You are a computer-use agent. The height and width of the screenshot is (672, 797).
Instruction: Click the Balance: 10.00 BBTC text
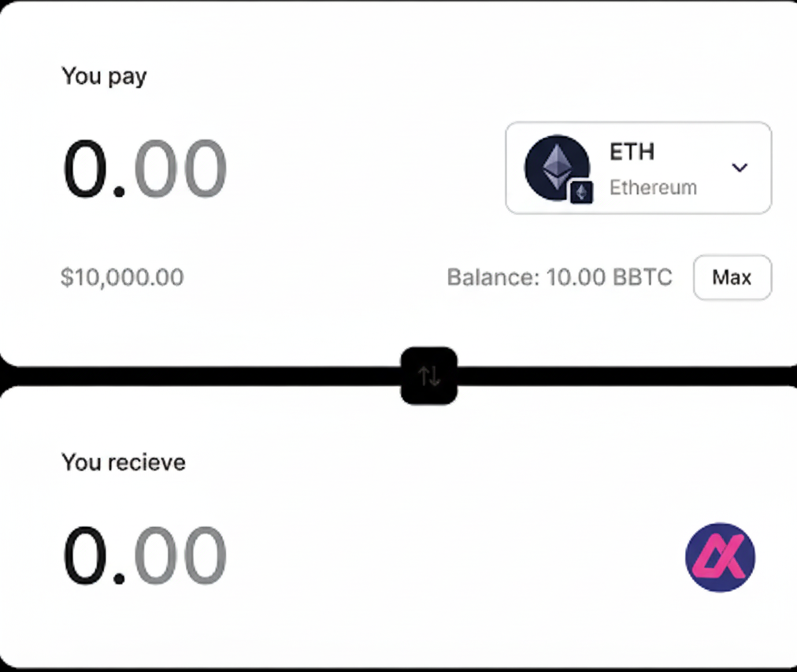click(x=559, y=277)
